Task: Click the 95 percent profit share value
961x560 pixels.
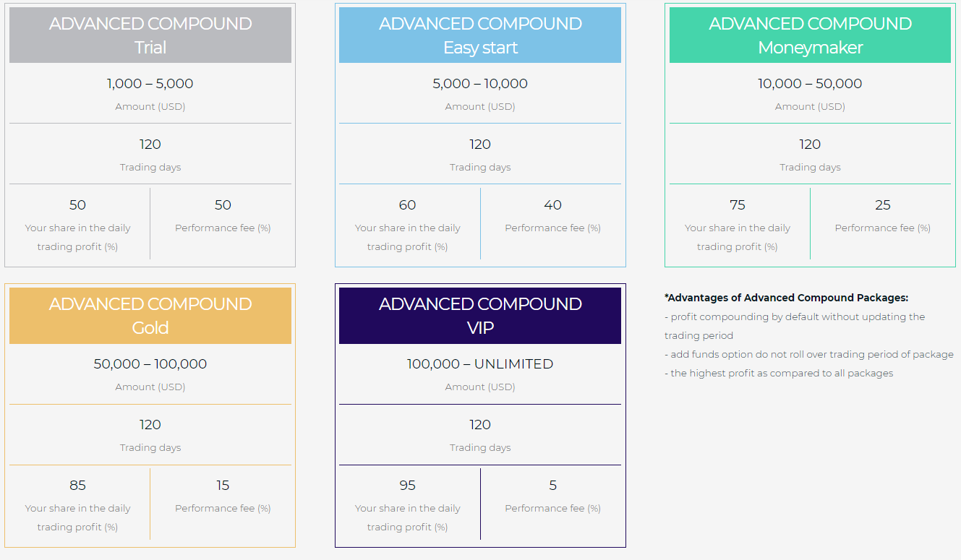Action: tap(407, 486)
